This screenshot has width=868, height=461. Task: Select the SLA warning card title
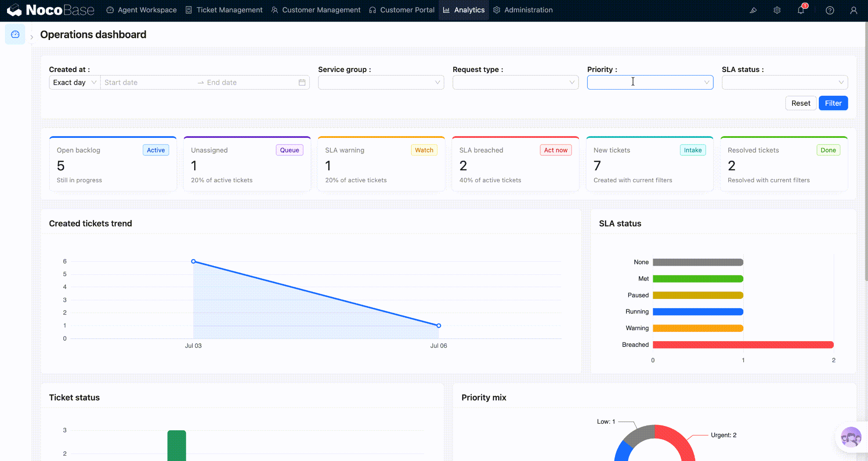(x=345, y=150)
